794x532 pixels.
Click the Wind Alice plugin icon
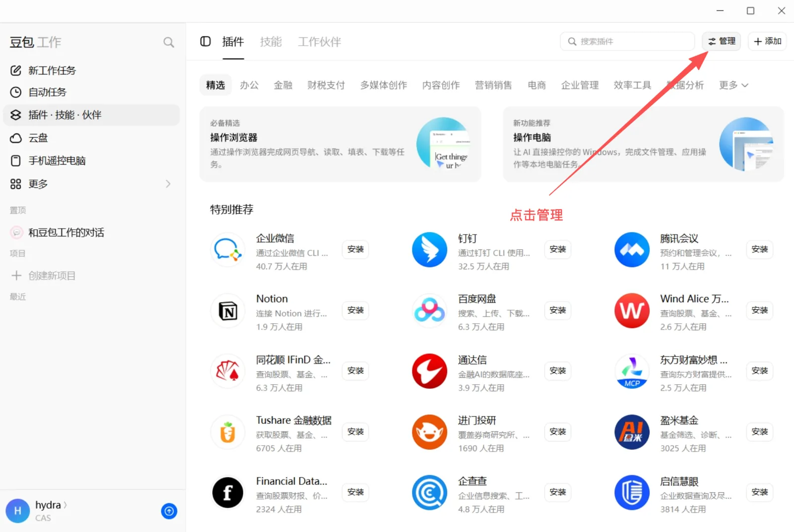[632, 310]
